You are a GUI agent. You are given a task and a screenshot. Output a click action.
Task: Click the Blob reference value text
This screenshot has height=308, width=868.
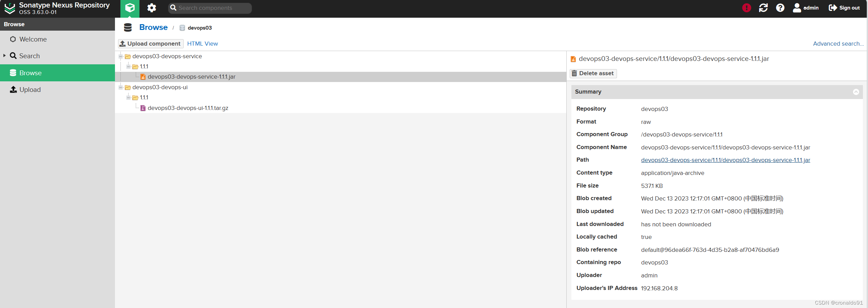(710, 250)
